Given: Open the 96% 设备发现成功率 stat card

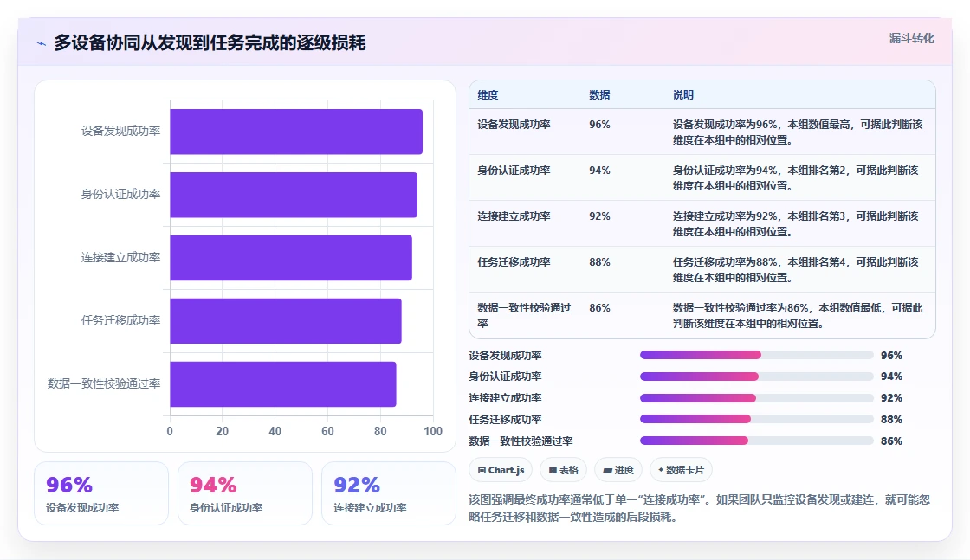Looking at the screenshot, I should 101,494.
